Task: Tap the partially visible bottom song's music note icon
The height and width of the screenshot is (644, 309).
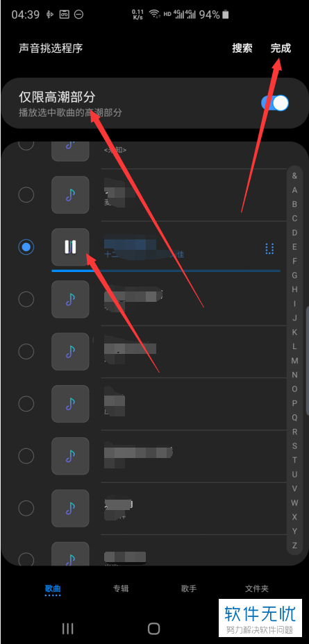Action: coord(70,554)
